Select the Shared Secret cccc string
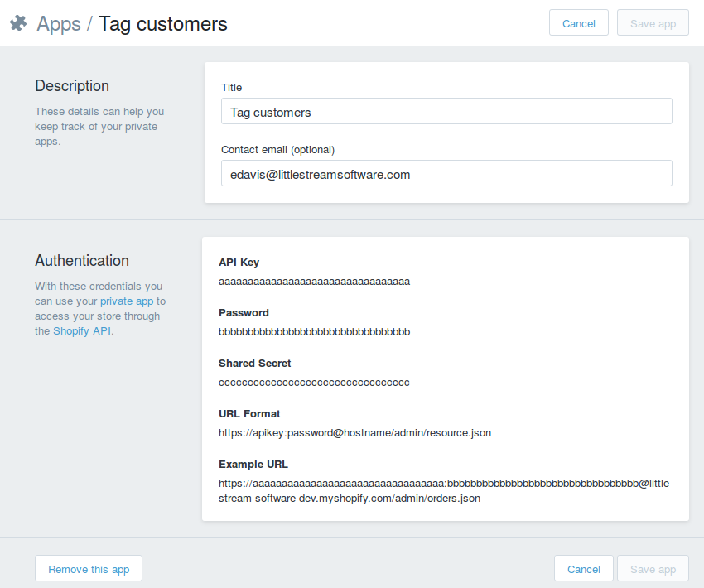Image resolution: width=704 pixels, height=588 pixels. coord(314,383)
